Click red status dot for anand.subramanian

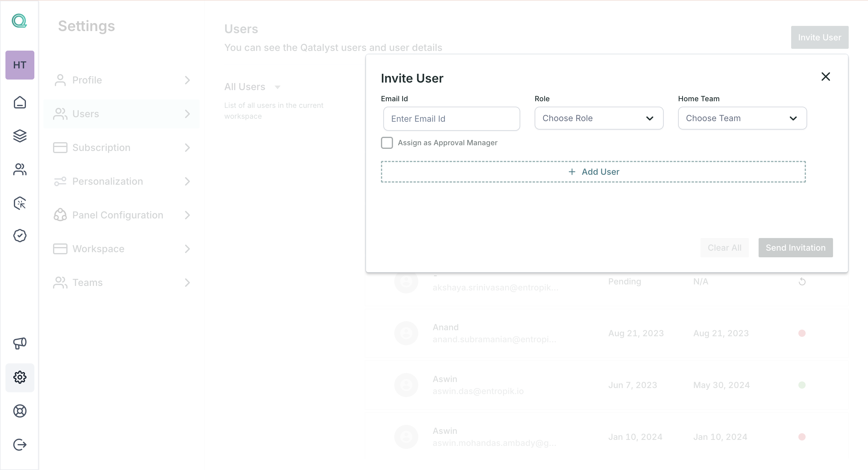(x=802, y=333)
